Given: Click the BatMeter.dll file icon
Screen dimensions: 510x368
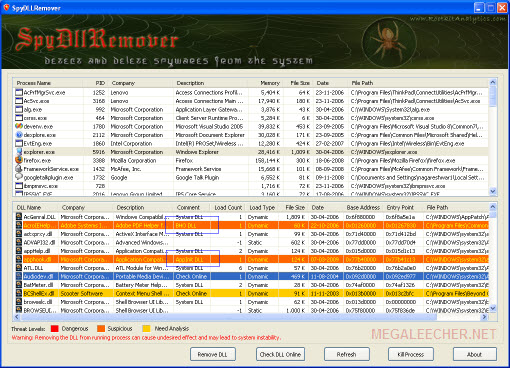Looking at the screenshot, I should point(19,285).
